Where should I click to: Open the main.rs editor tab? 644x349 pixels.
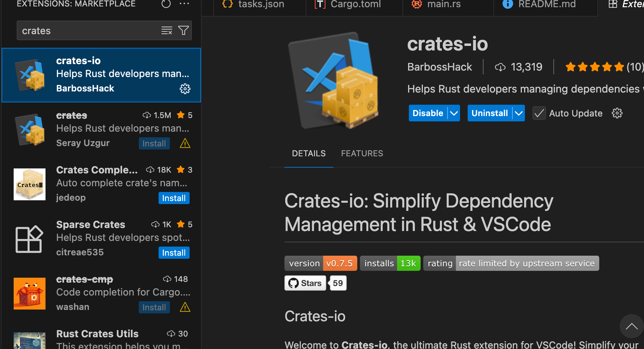[448, 5]
